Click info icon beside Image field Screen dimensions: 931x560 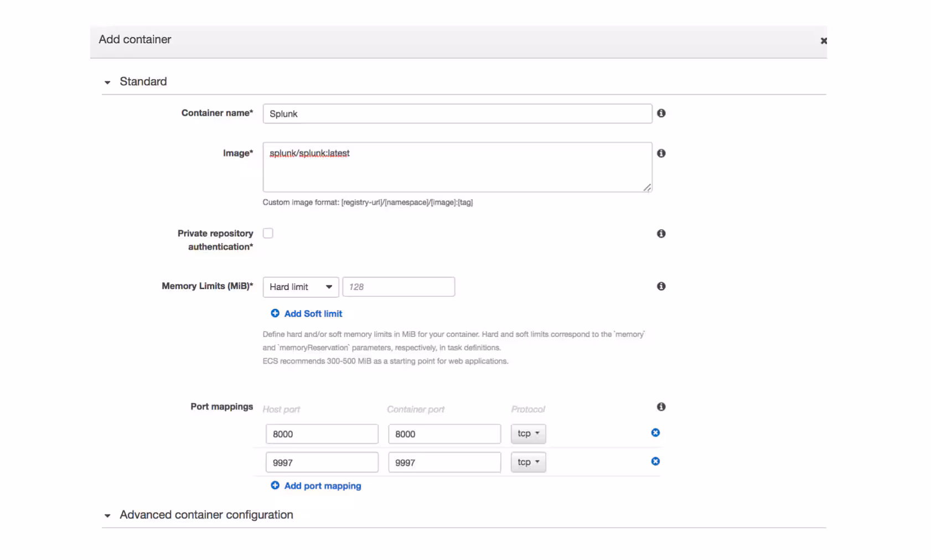click(661, 153)
